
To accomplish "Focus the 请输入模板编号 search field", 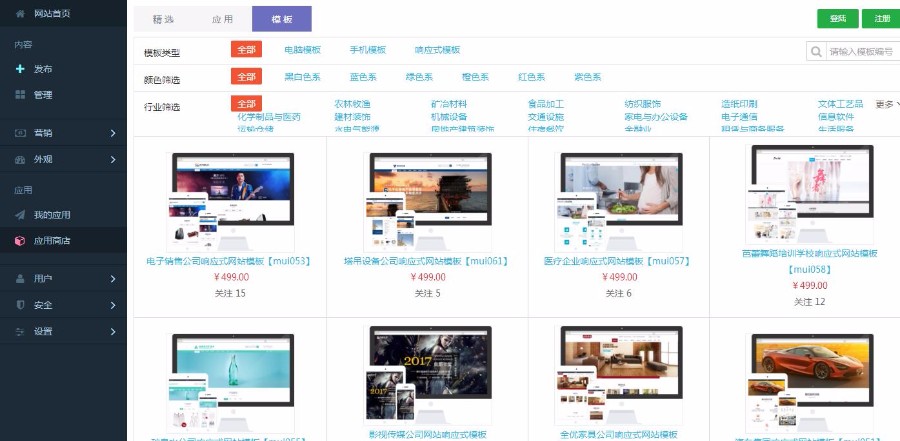I will pyautogui.click(x=862, y=52).
